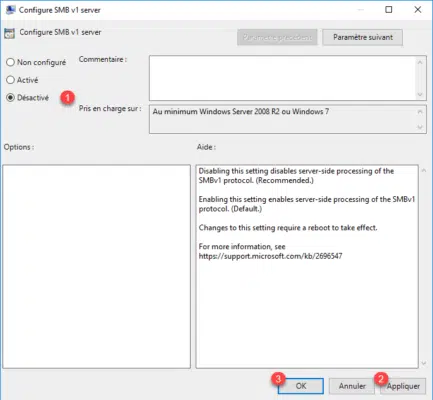The height and width of the screenshot is (400, 433).
Task: Click the 'Configure SMB v1 server' setting heading
Action: [x=60, y=32]
